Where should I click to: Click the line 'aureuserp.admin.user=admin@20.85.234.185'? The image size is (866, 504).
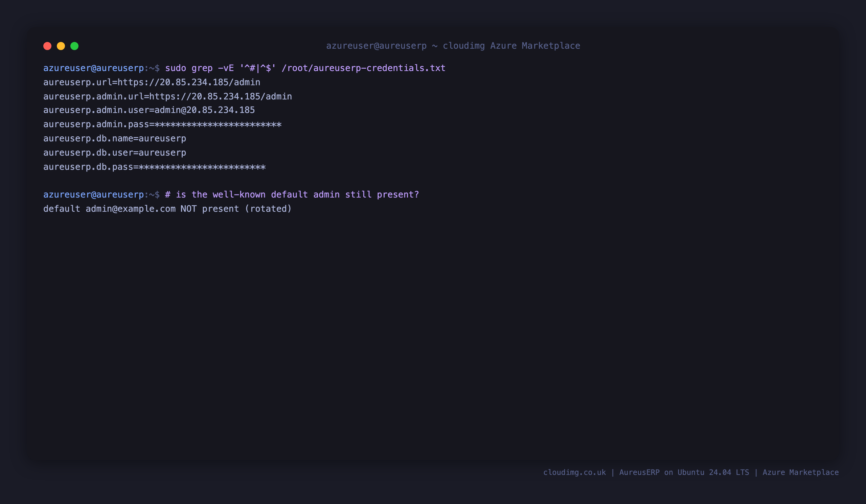coord(149,110)
